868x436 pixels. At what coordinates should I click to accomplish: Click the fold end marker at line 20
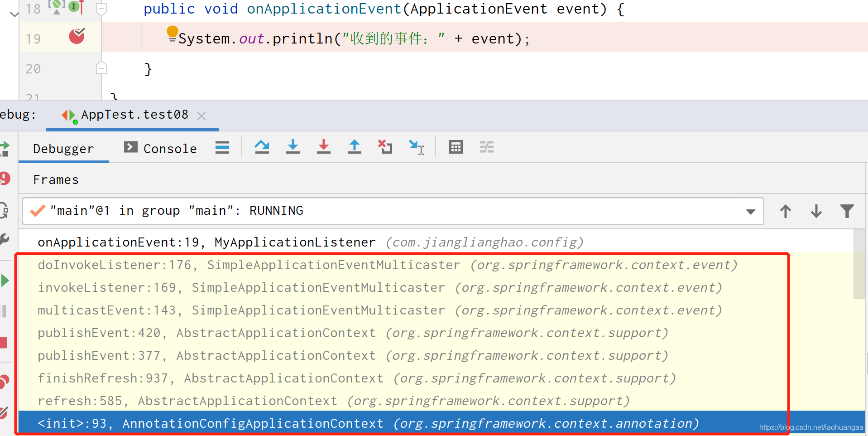101,68
